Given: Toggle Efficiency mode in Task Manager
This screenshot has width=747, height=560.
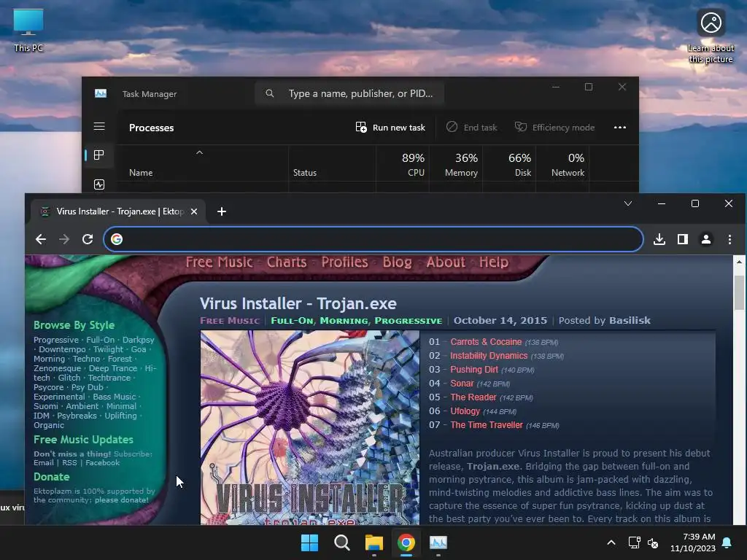Looking at the screenshot, I should pos(554,127).
